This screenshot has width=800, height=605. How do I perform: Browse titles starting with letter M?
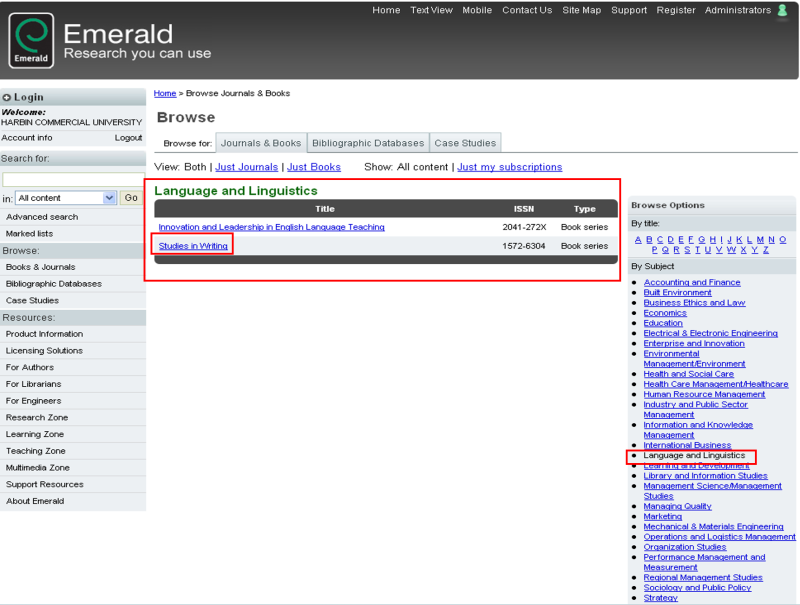click(x=760, y=240)
